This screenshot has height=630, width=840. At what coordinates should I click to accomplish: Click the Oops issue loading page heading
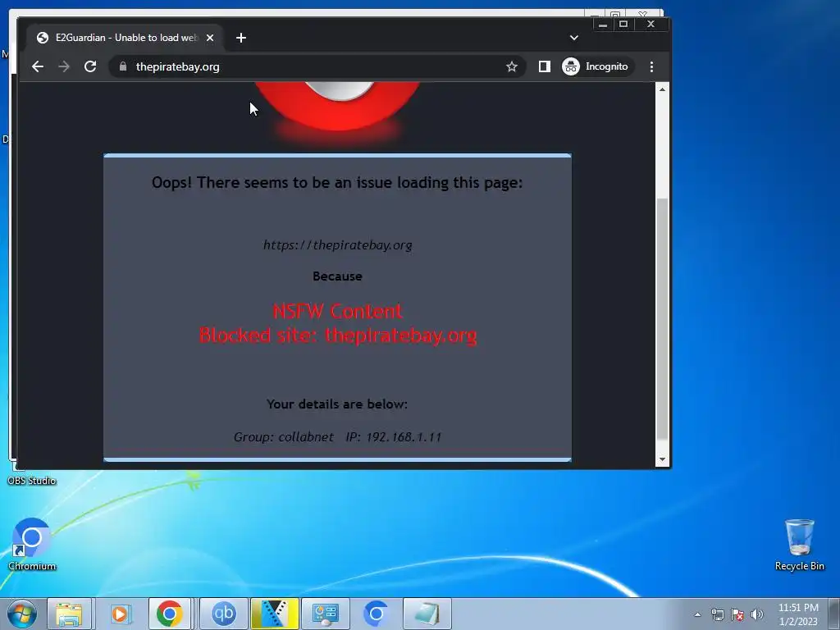point(337,183)
